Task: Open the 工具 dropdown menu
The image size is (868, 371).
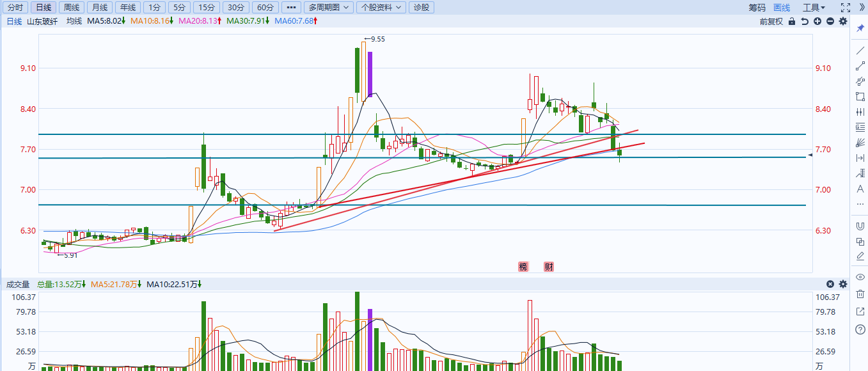Action: tap(814, 8)
